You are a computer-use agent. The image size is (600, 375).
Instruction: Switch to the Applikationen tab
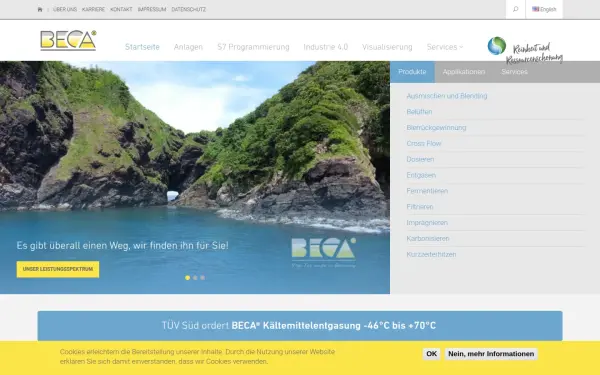tap(464, 72)
